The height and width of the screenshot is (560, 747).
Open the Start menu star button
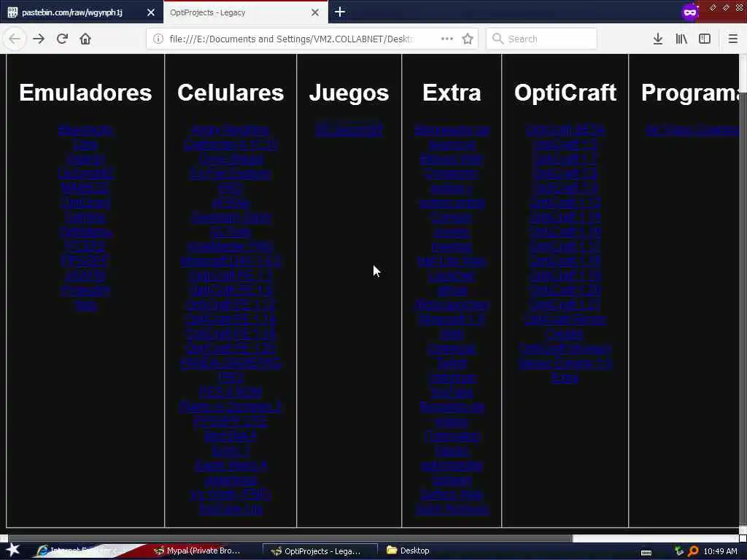[12, 550]
